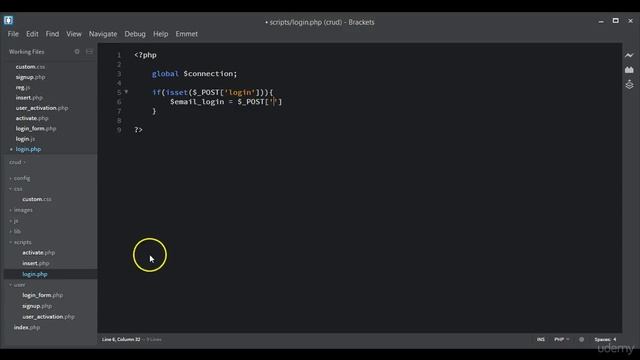Open login_form.php under user folder
Screen dimensions: 640x360
[x=42, y=295]
